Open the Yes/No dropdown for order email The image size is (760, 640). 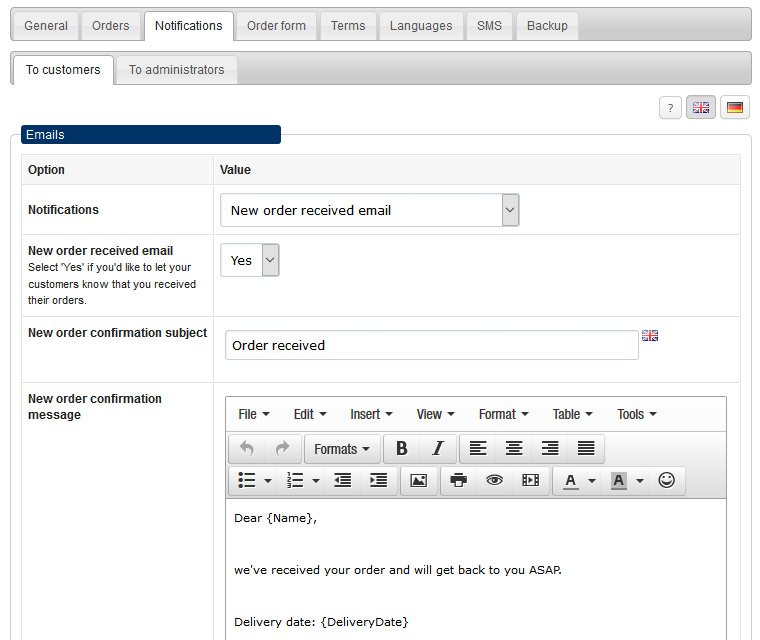pos(250,260)
